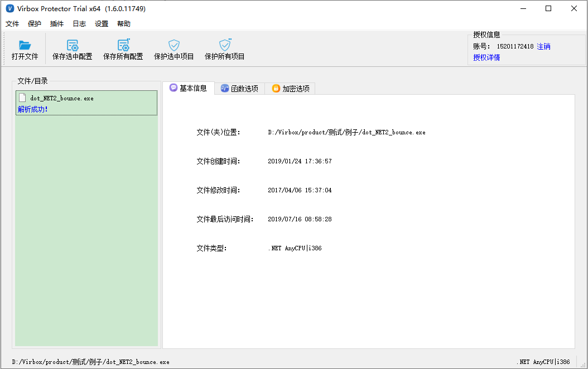This screenshot has width=588, height=369.
Task: Switch to the 基本信息 tab
Action: pos(188,88)
